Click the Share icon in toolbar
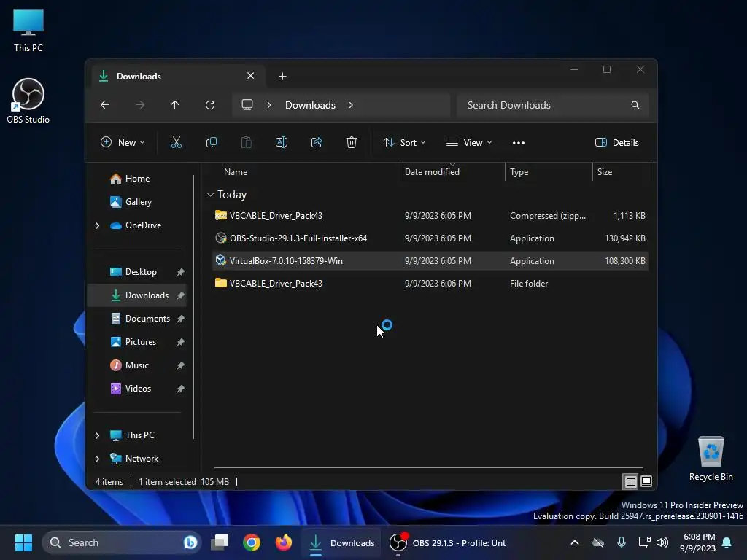The image size is (747, 560). click(317, 142)
